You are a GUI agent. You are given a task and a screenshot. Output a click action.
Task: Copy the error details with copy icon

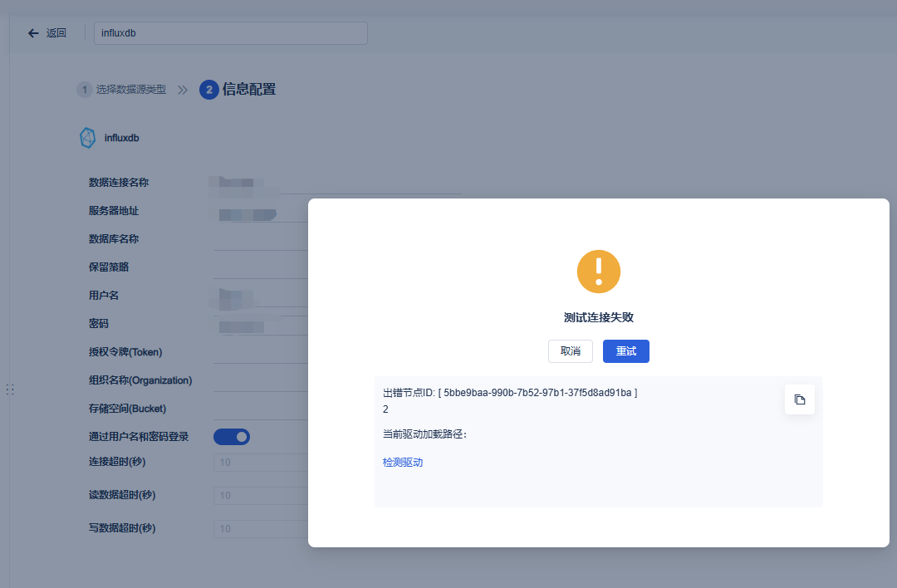(x=799, y=399)
